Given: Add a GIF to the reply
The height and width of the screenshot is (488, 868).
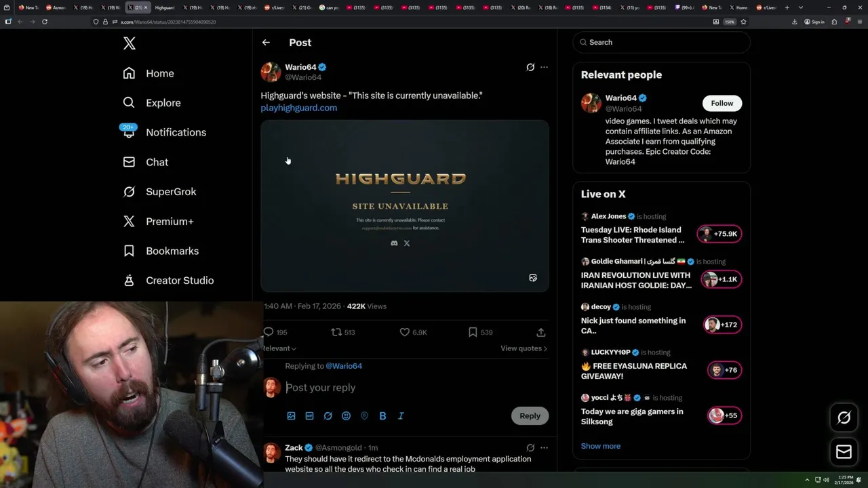Looking at the screenshot, I should pyautogui.click(x=309, y=415).
